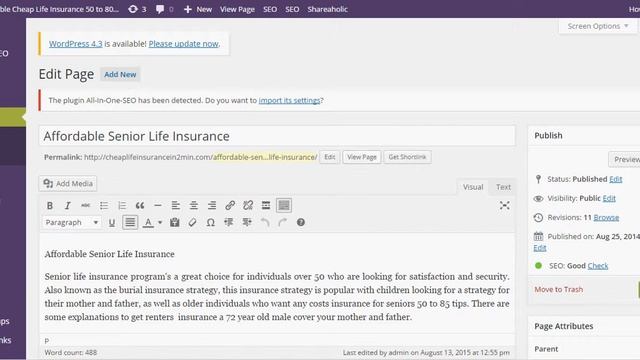Open the updates icon showing 3

point(137,9)
